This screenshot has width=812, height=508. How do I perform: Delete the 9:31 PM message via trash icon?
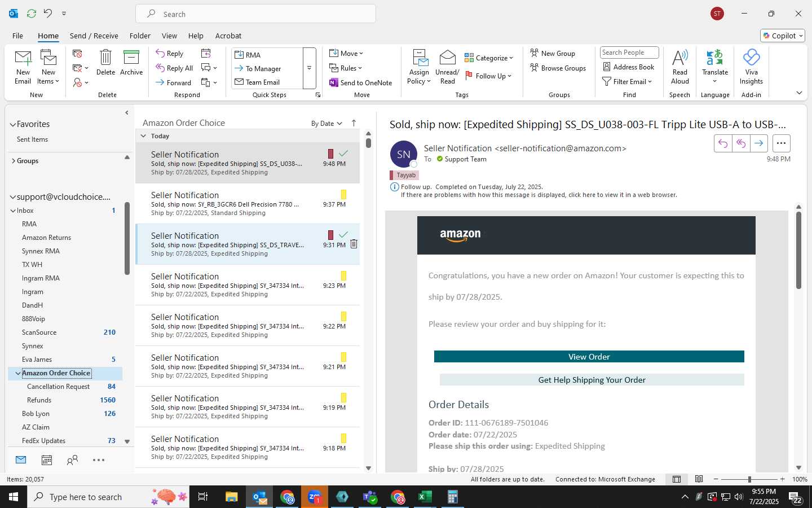pos(354,244)
